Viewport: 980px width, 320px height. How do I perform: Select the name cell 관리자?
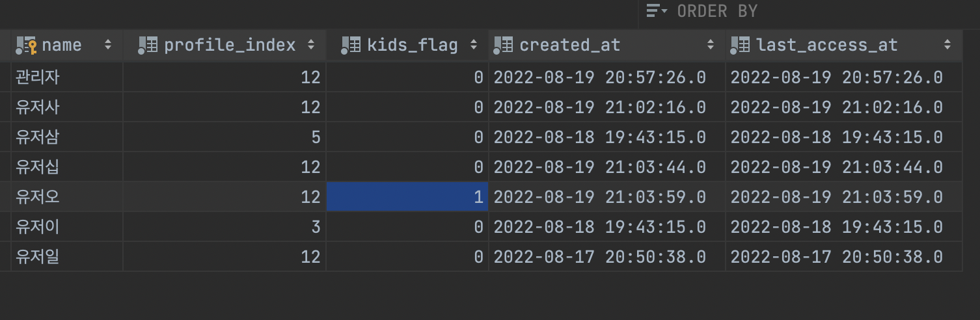coord(67,77)
